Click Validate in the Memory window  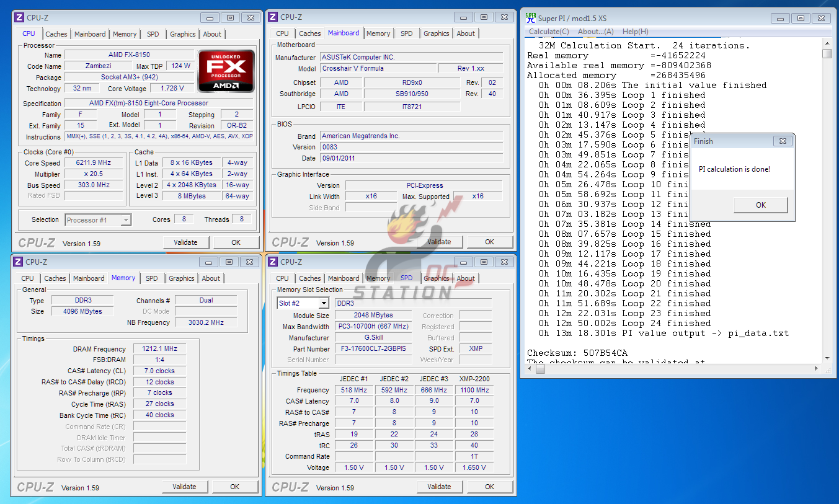click(184, 487)
